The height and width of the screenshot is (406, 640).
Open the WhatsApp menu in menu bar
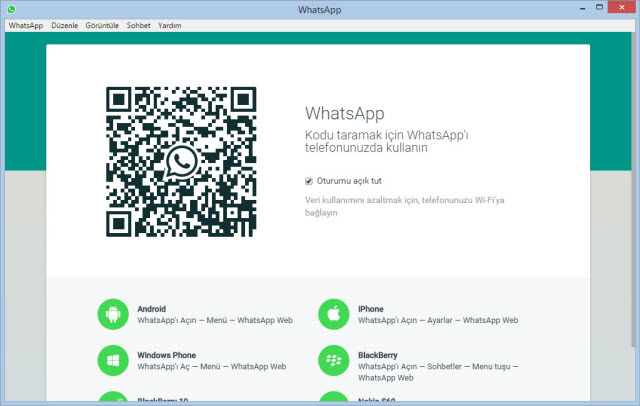coord(26,25)
